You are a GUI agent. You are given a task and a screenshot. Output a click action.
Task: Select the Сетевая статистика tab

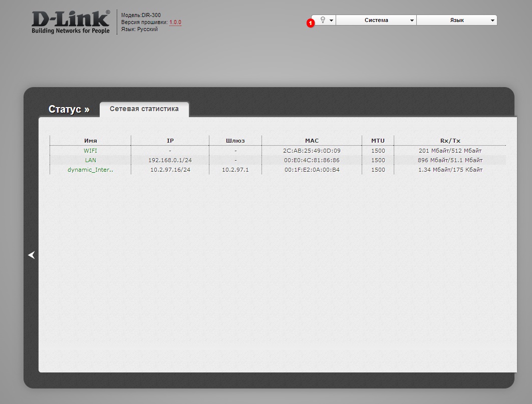pyautogui.click(x=144, y=109)
